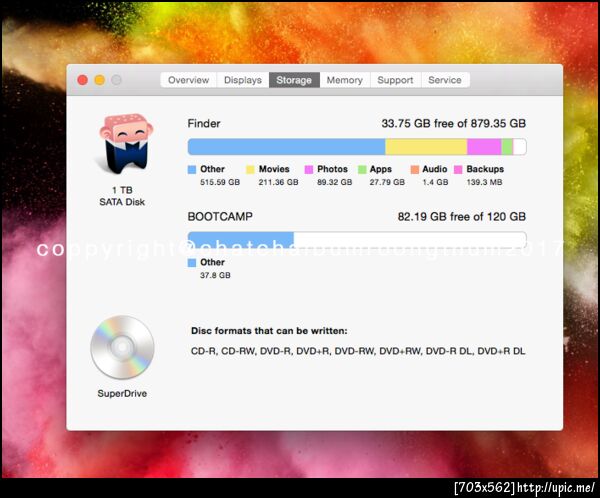The image size is (600, 498).
Task: Click the blue Other segment of Finder bar
Action: point(286,147)
